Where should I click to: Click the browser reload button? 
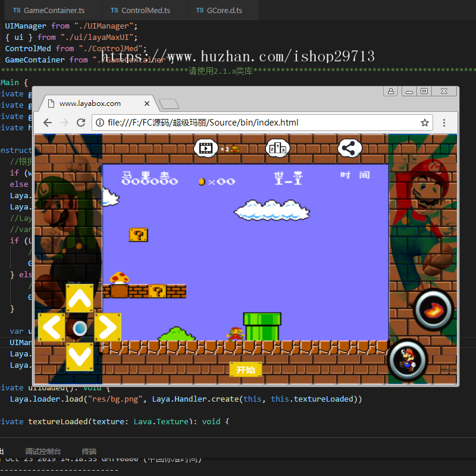(x=82, y=123)
